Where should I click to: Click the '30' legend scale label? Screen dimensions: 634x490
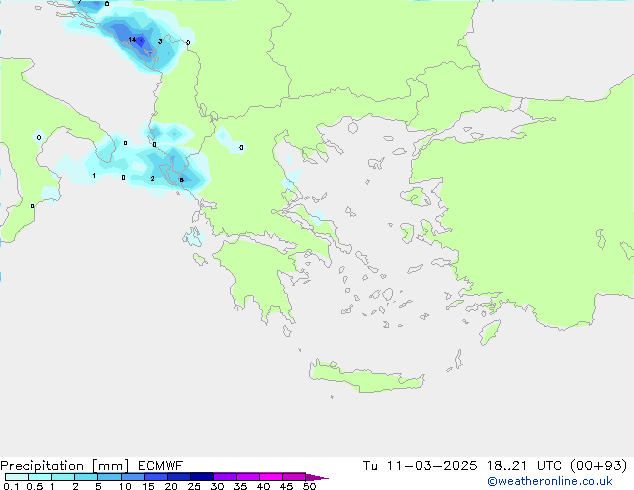point(218,486)
